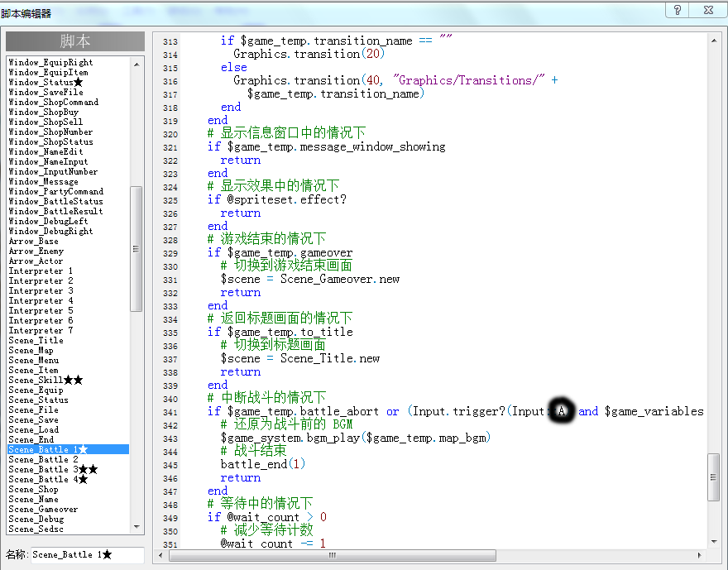Image resolution: width=728 pixels, height=570 pixels.
Task: Click Scene_Gameover.new on line 331
Action: point(340,279)
